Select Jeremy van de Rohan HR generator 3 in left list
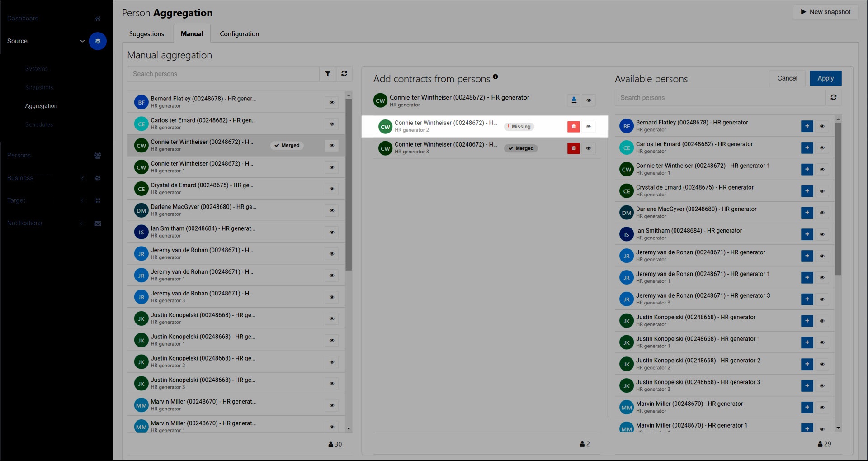The image size is (868, 461). (x=236, y=297)
